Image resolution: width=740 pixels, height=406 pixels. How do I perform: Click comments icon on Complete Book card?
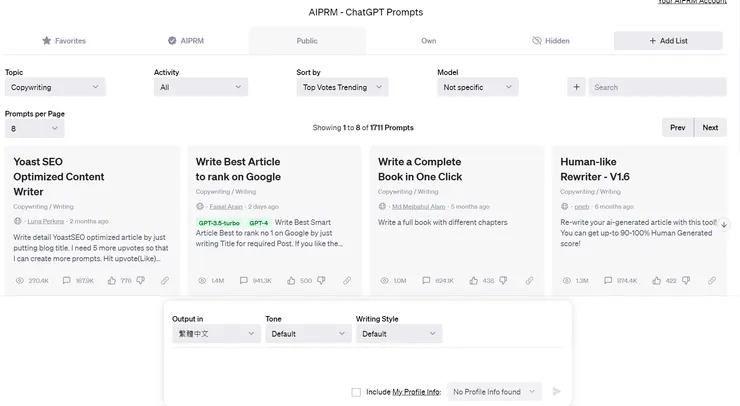click(426, 280)
